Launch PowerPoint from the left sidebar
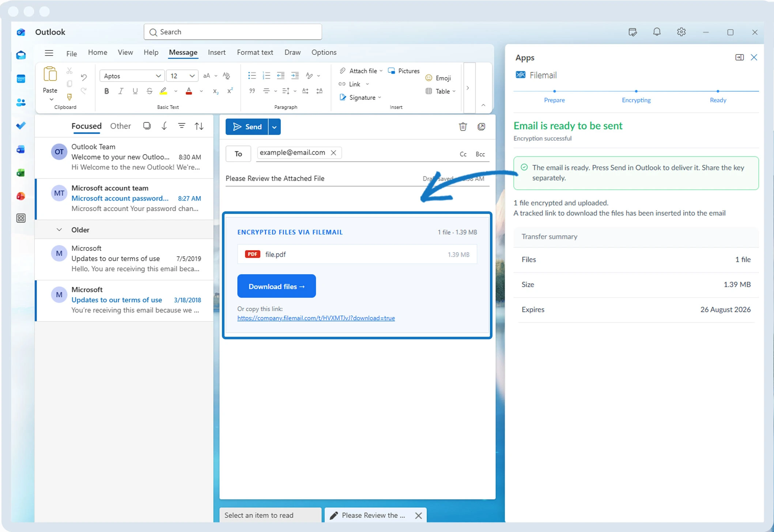The image size is (774, 532). pos(21,196)
